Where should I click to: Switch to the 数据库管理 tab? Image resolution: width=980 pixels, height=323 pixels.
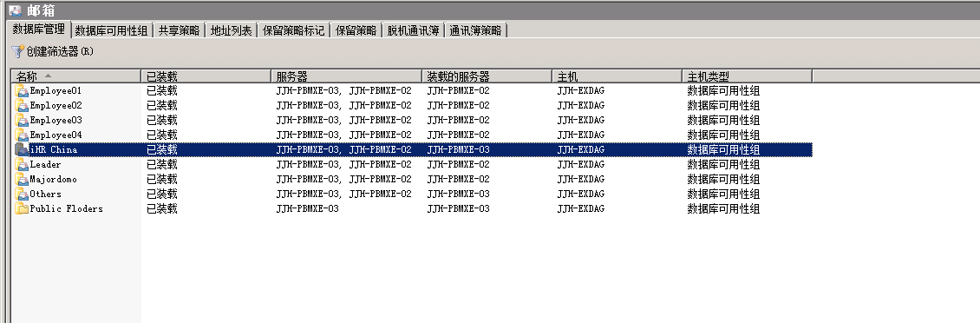pyautogui.click(x=39, y=30)
